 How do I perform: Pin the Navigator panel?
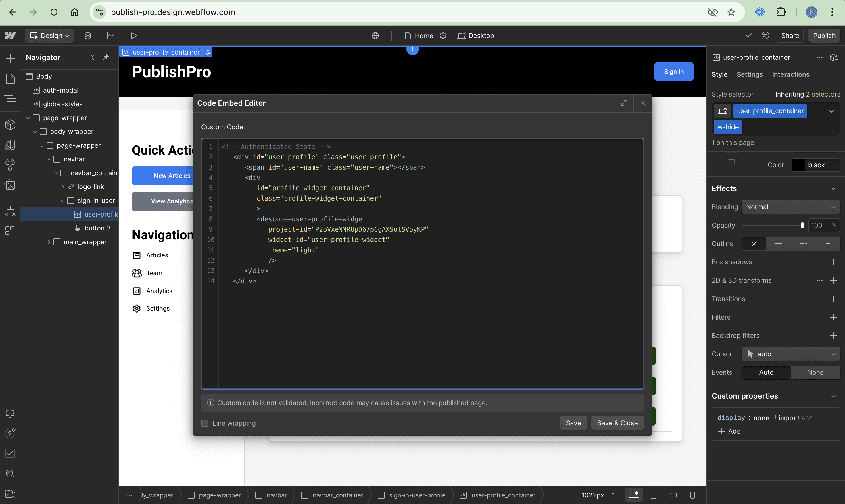pos(106,57)
